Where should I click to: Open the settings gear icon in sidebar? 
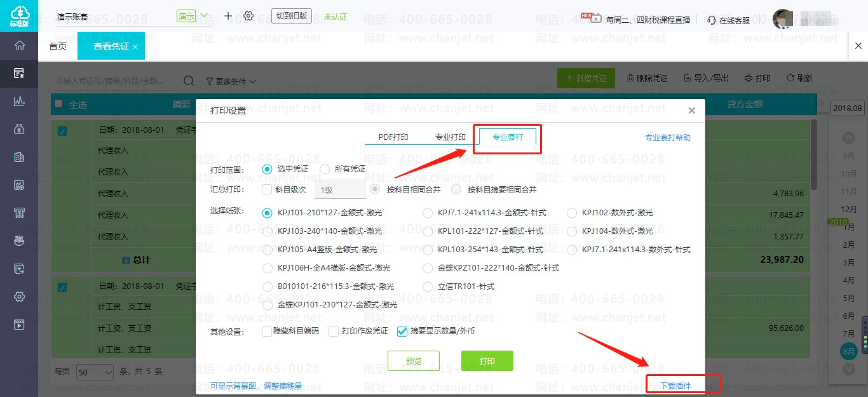click(x=19, y=297)
